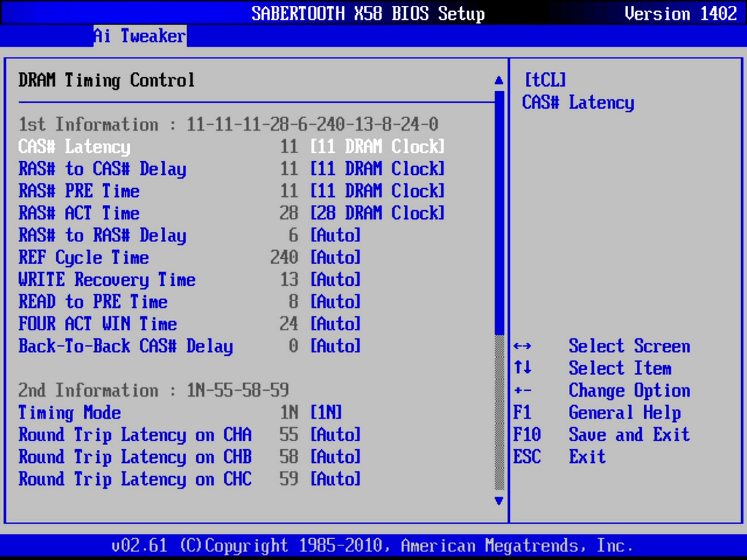Screen dimensions: 747x560
Task: Open Round Trip Latency on CHC [Auto]
Action: pyautogui.click(x=336, y=479)
